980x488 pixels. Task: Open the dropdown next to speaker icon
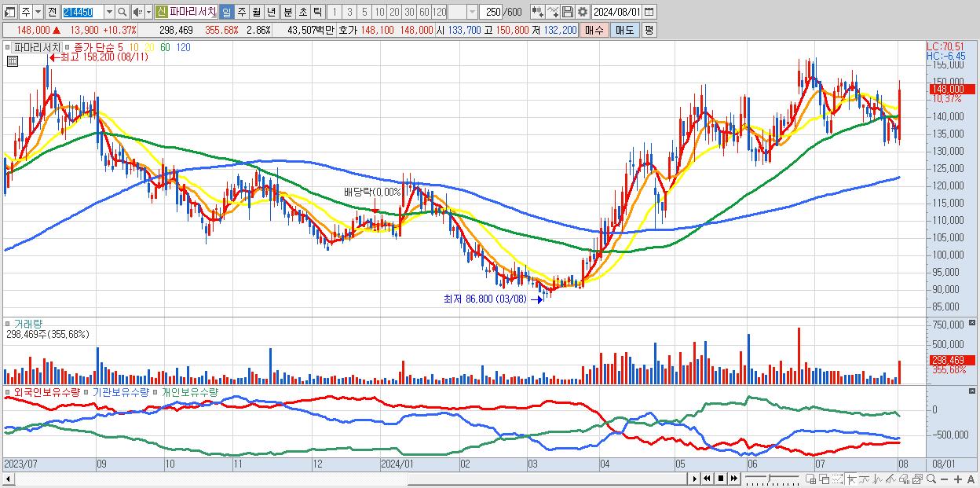point(148,13)
